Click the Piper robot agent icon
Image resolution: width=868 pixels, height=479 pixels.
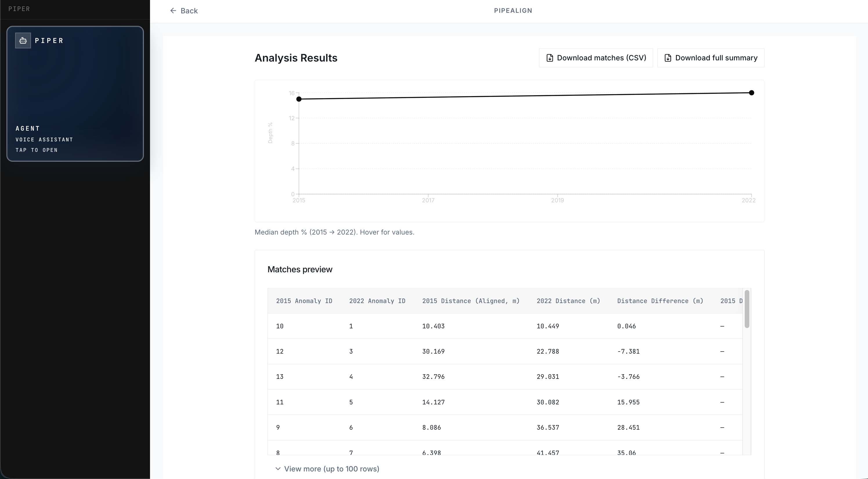23,40
